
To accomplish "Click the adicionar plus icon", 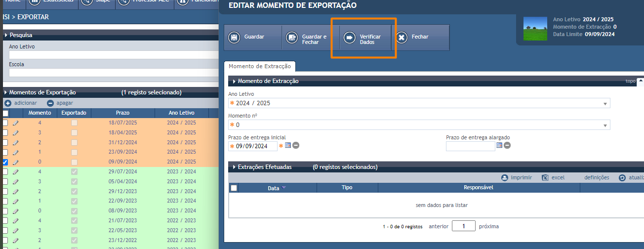I will pos(8,103).
